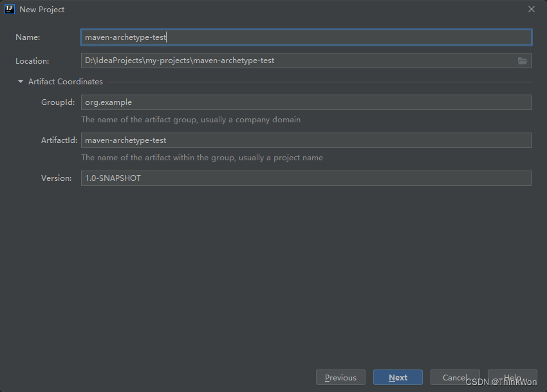Edit the ArtifactId field
Screen dimensions: 547x392
pyautogui.click(x=306, y=140)
